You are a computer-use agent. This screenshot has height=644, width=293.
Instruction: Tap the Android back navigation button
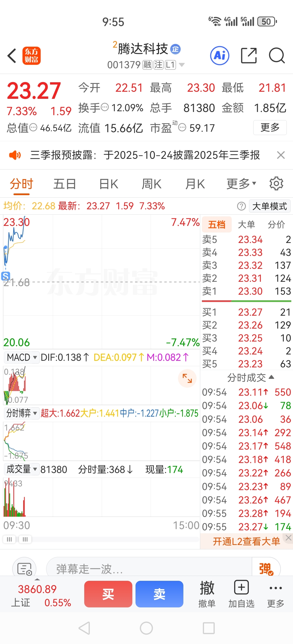(84, 628)
